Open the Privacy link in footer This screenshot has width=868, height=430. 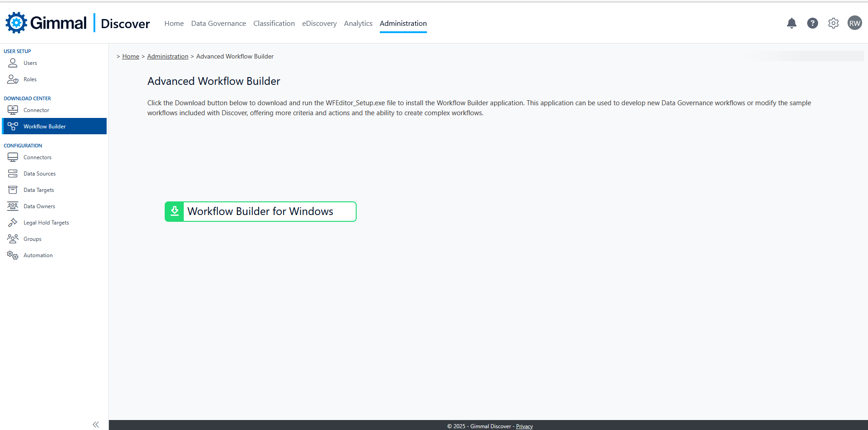coord(524,426)
